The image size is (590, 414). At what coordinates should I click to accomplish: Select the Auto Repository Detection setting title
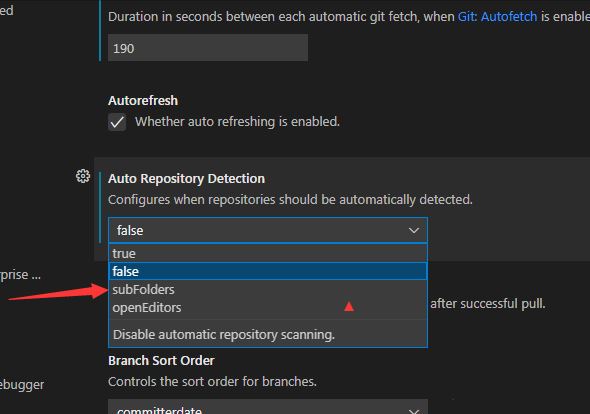tap(187, 178)
